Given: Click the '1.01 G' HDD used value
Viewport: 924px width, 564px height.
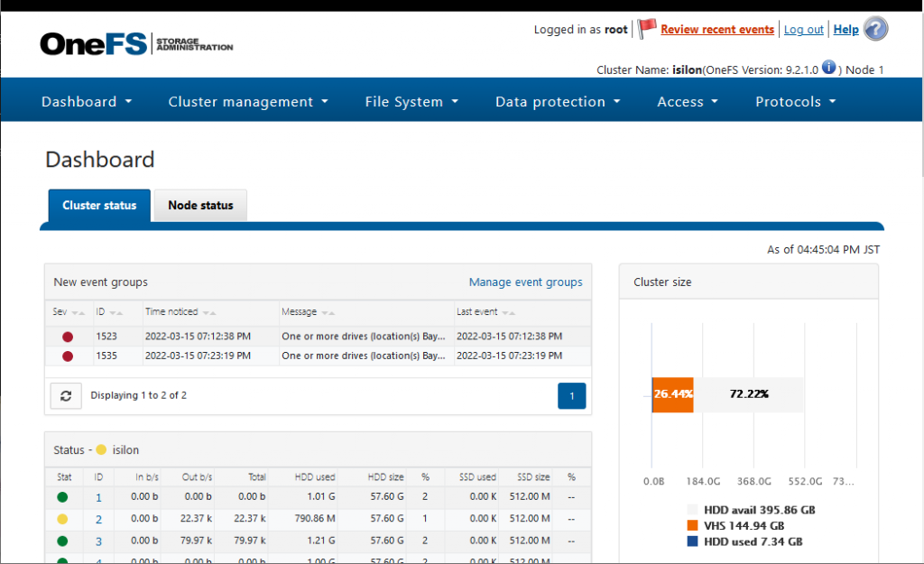Looking at the screenshot, I should coord(320,497).
